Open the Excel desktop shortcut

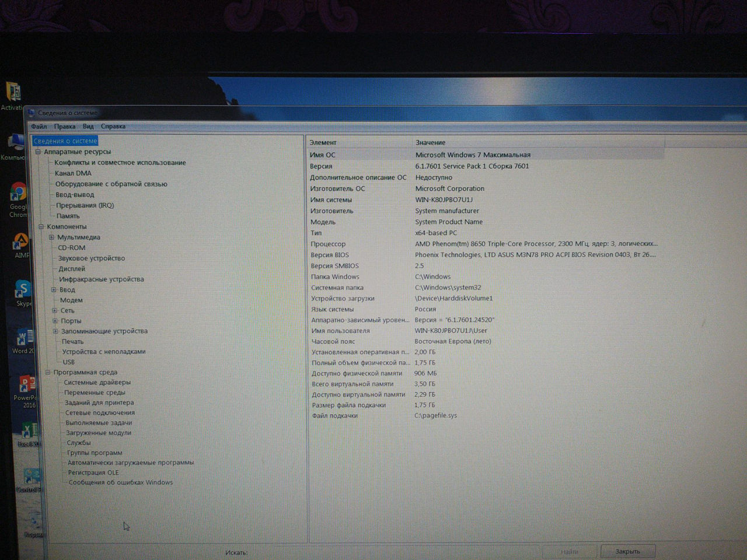click(29, 435)
